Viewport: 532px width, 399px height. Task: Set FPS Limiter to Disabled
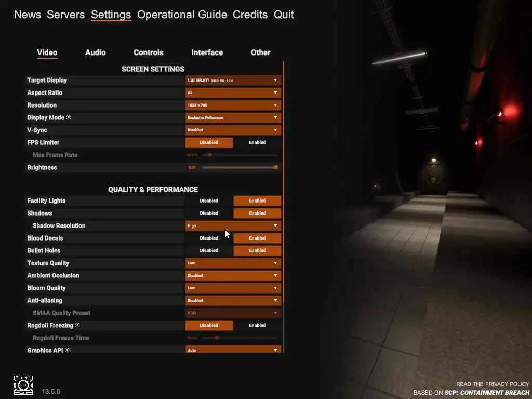pyautogui.click(x=209, y=142)
